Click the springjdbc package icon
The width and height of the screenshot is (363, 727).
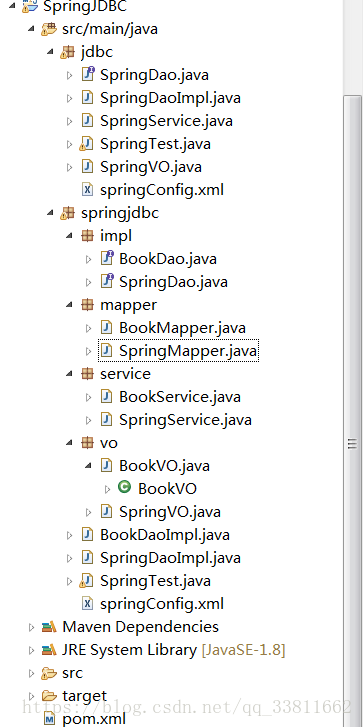(68, 213)
